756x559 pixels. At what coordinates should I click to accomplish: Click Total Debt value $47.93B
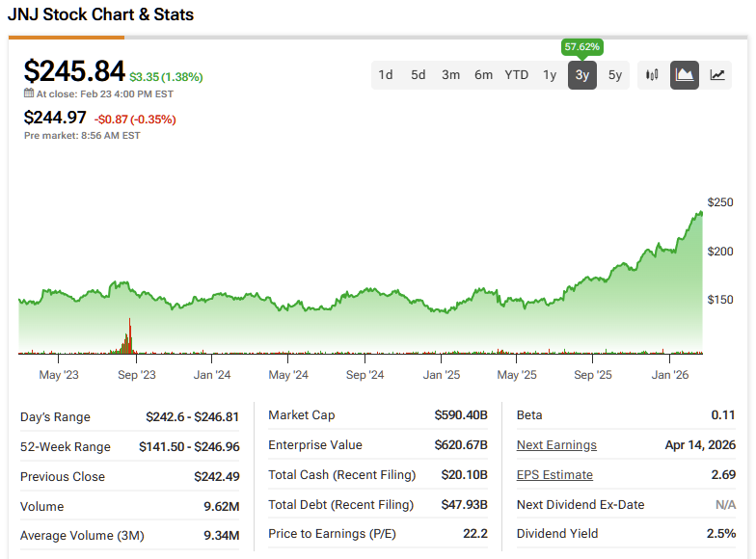point(465,505)
